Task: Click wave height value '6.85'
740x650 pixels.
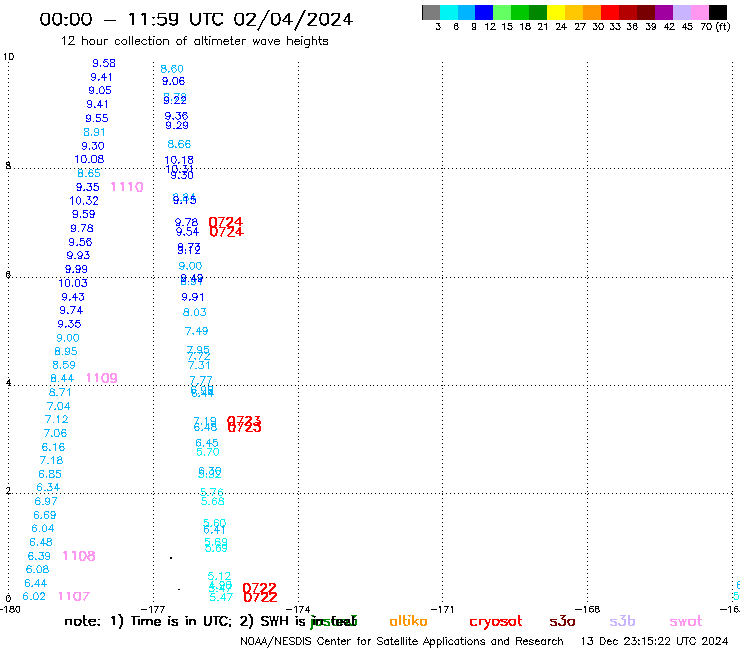Action: [50, 474]
